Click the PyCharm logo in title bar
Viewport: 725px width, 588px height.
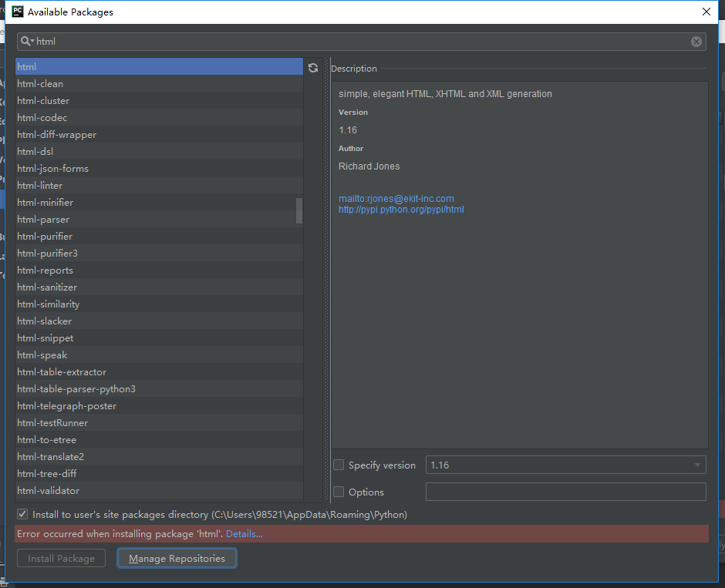coord(18,12)
